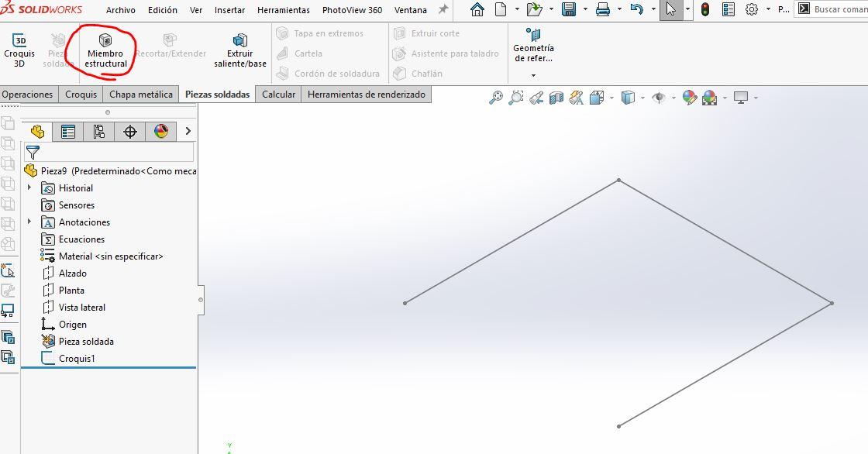Click the Buscar comandos search field

point(839,10)
